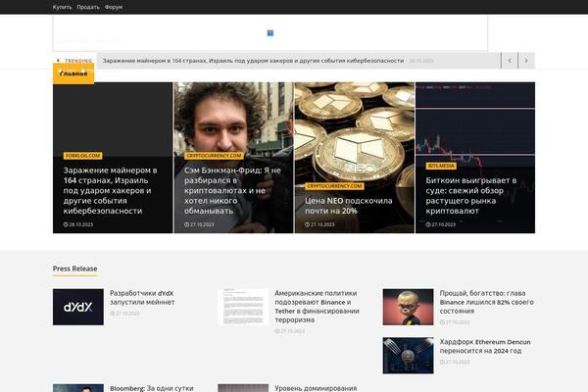Open the Форум link in top bar
Image resolution: width=588 pixels, height=392 pixels.
(x=114, y=7)
